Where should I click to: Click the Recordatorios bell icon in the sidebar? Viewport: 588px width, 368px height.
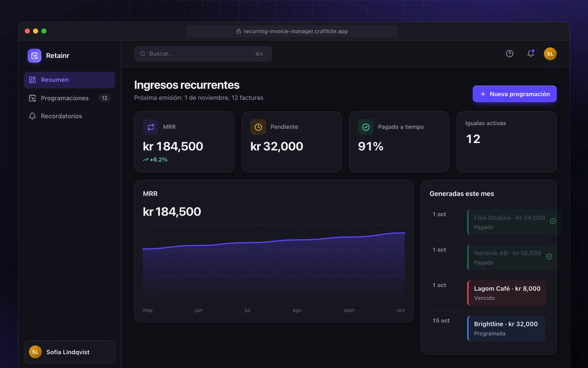pyautogui.click(x=32, y=116)
